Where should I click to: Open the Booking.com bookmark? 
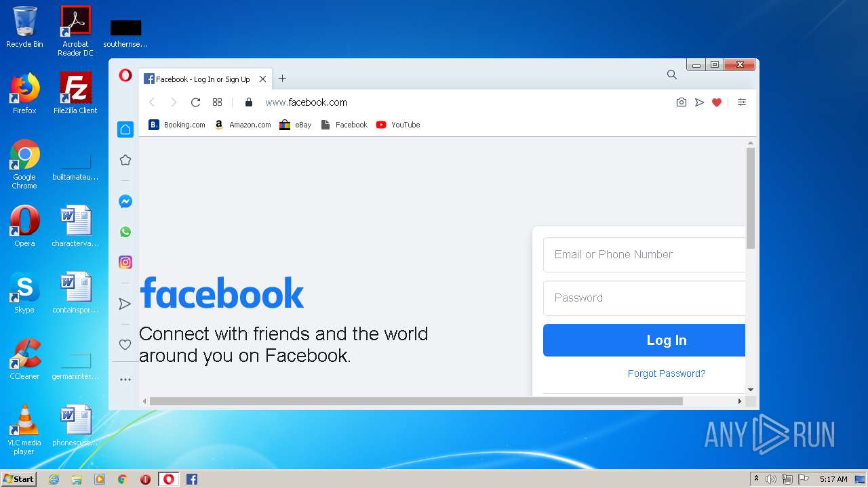176,125
